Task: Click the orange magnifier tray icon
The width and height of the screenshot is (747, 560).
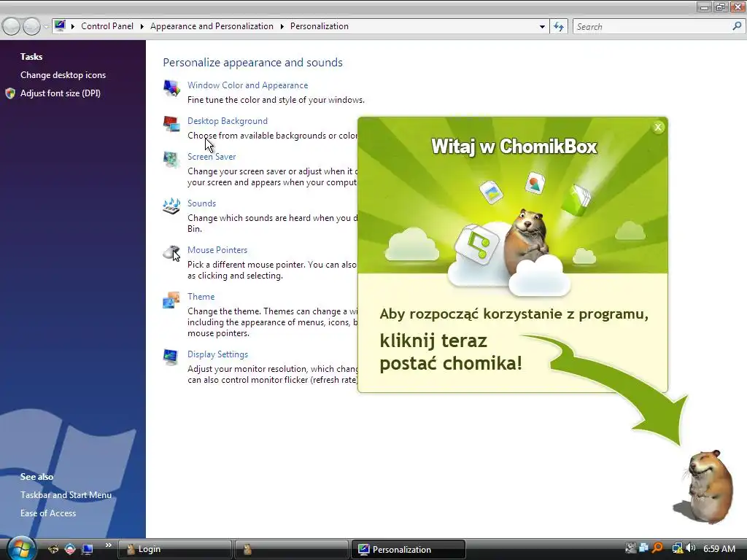Action: click(657, 548)
